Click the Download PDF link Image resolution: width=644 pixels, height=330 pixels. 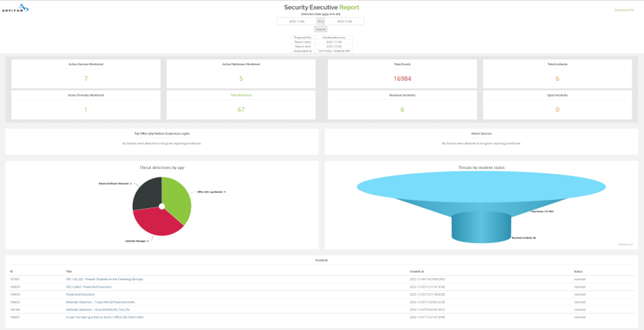623,10
